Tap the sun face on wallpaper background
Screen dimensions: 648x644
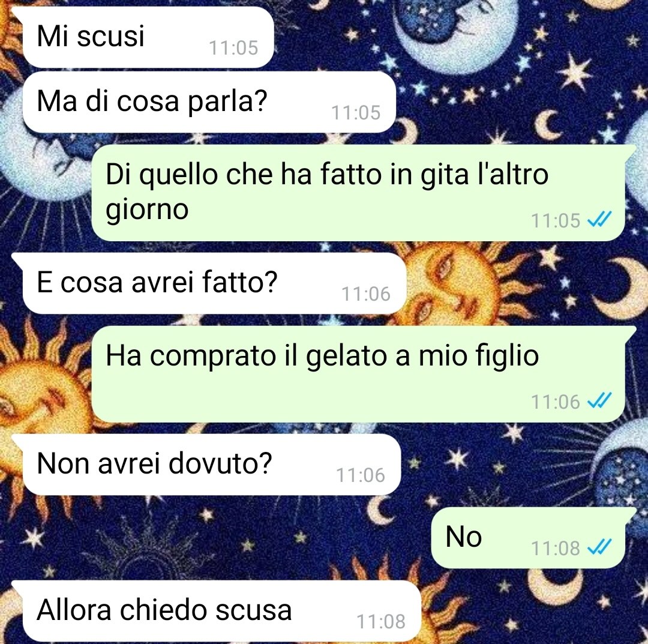coord(446,285)
